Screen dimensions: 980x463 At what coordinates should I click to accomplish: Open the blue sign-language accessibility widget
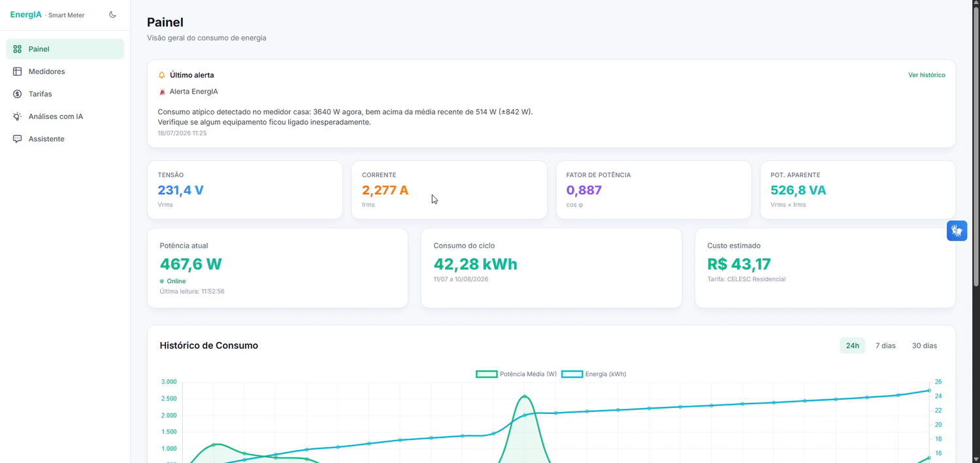(957, 230)
